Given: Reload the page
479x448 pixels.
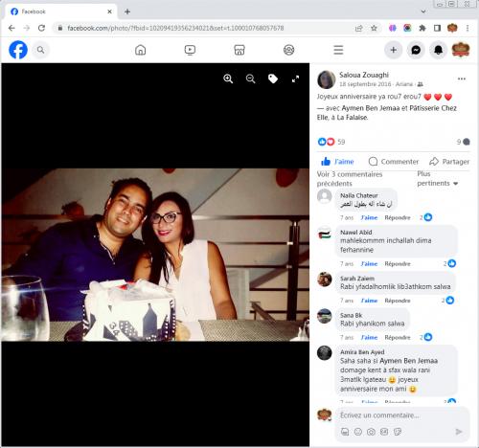Looking at the screenshot, I should (x=41, y=28).
